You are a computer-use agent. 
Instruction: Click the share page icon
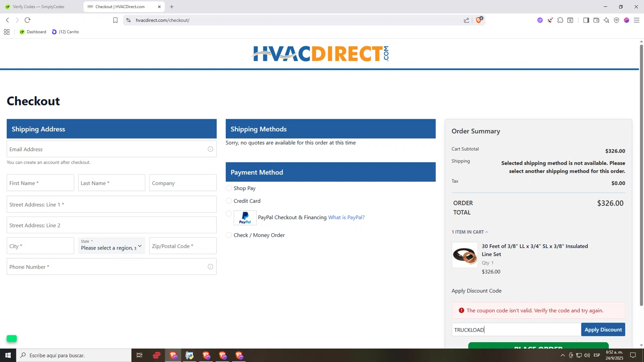coord(466,20)
